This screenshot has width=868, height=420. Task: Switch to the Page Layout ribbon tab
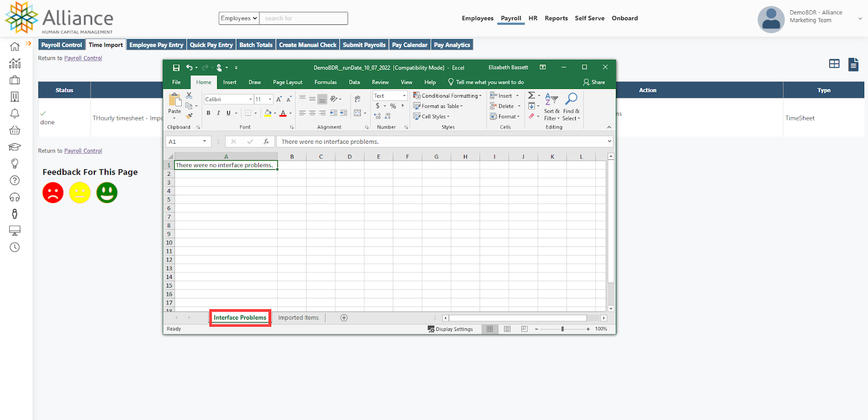[x=288, y=82]
